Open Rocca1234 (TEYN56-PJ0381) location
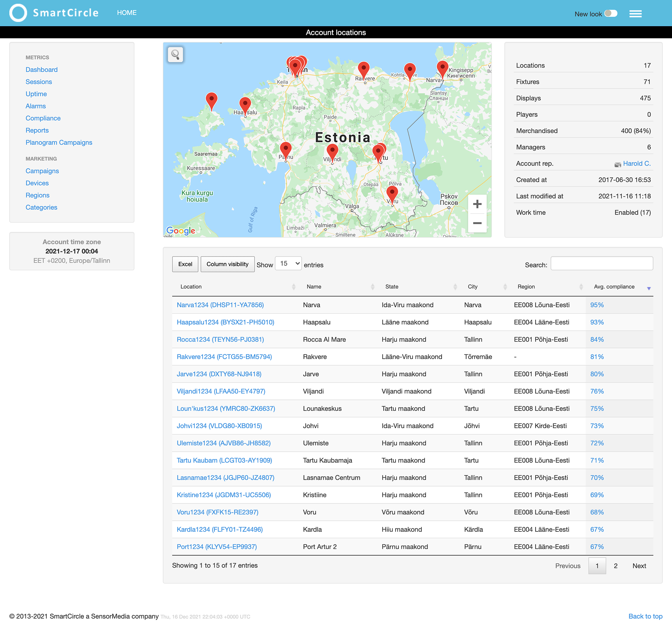Image resolution: width=672 pixels, height=626 pixels. point(220,340)
